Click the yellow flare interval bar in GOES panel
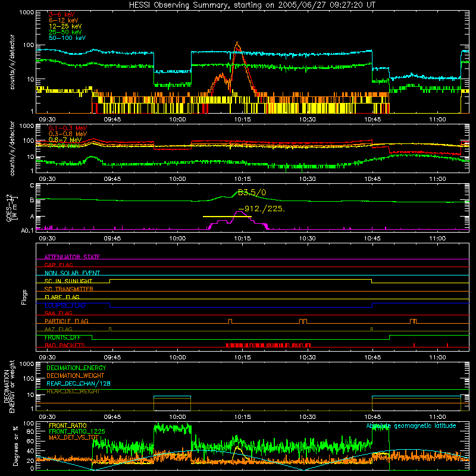Viewport: 476px width, 476px height. coord(227,217)
